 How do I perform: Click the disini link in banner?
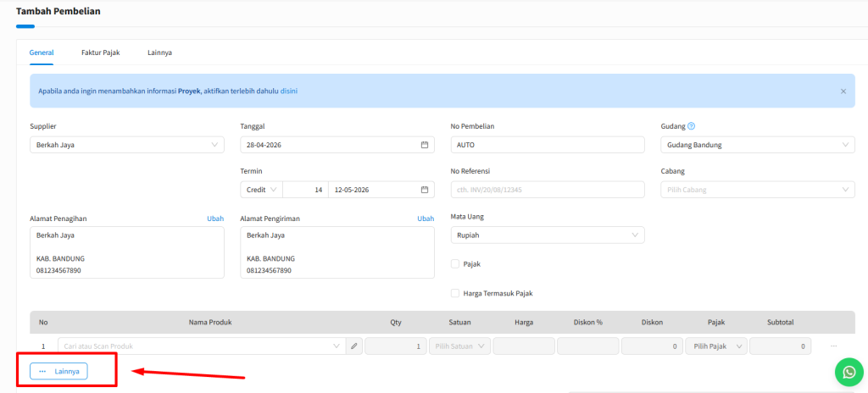tap(289, 91)
